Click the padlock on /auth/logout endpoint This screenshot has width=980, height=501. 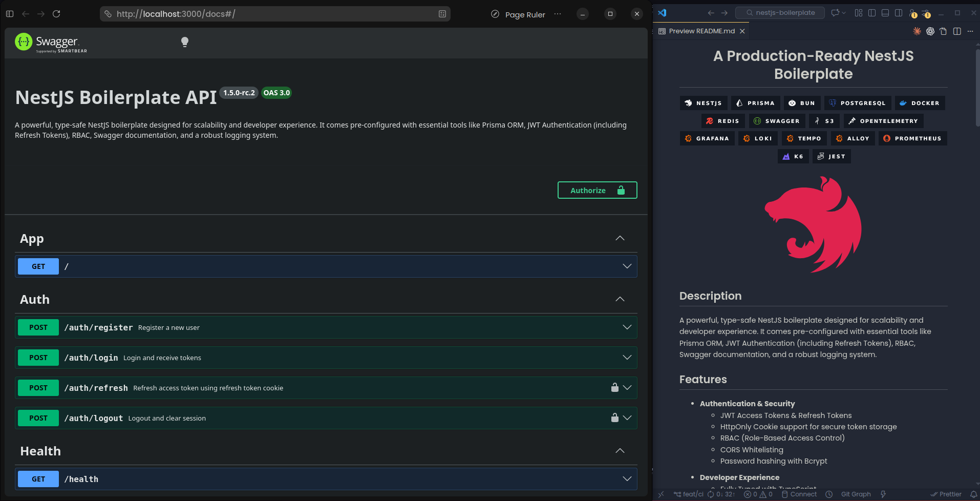(x=614, y=418)
